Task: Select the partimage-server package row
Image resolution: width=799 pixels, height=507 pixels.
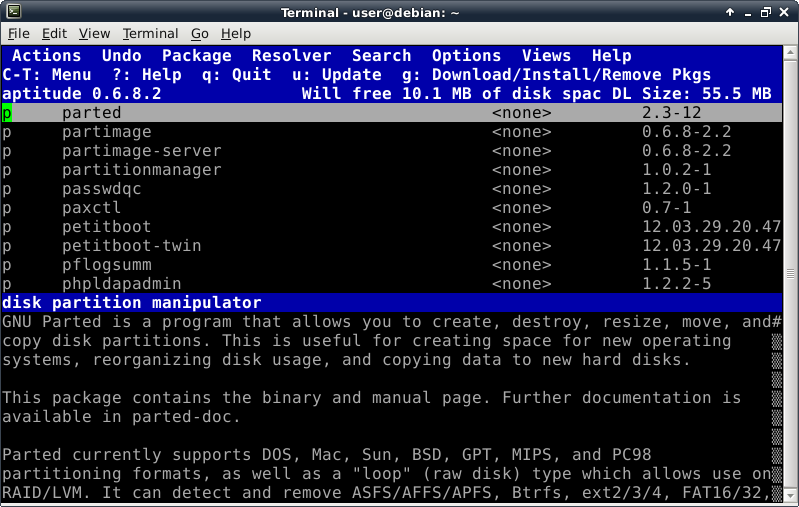Action: 141,151
